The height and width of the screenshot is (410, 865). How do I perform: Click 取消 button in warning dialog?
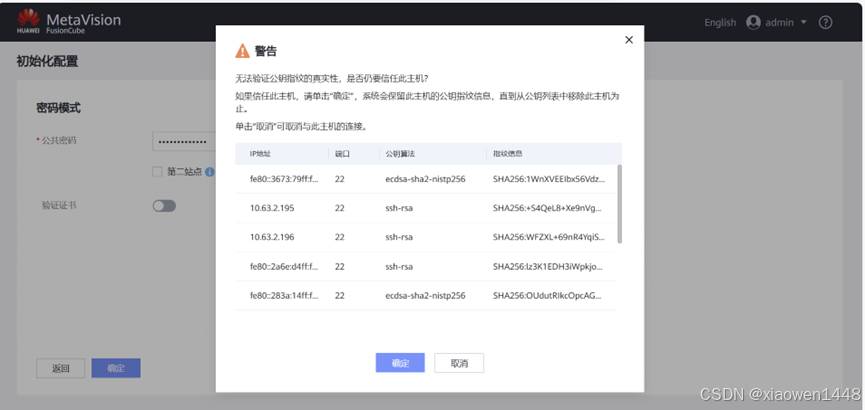tap(459, 363)
